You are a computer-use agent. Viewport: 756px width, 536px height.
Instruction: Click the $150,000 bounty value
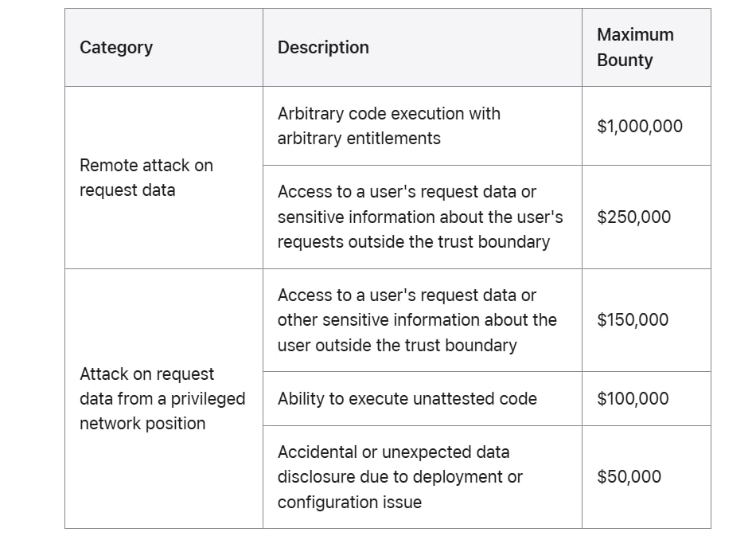point(633,320)
